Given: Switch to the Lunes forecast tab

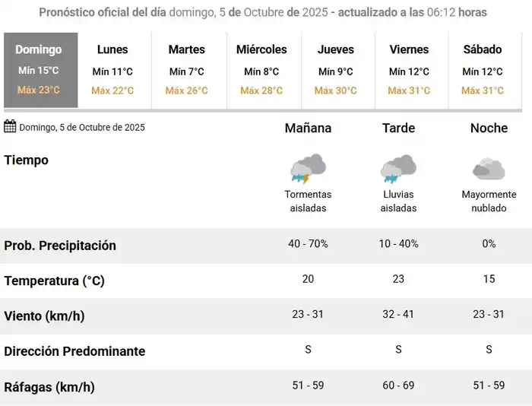Looking at the screenshot, I should 112,70.
